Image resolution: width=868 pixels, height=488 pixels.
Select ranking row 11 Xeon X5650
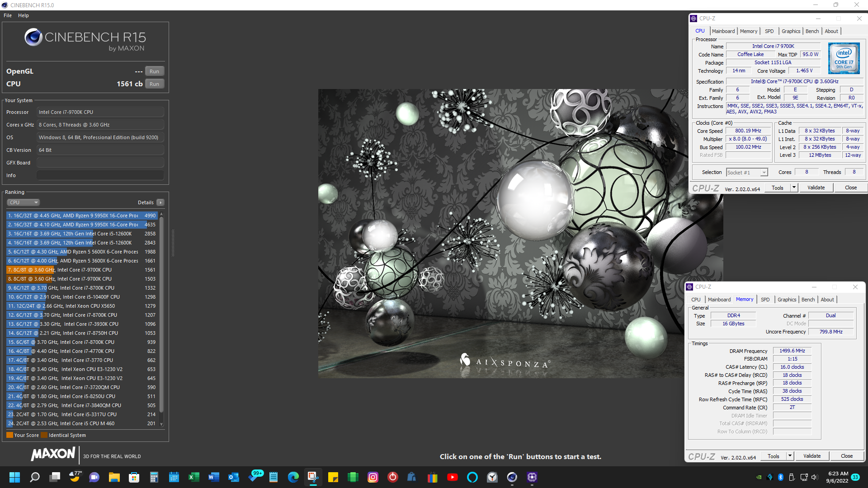tap(82, 306)
